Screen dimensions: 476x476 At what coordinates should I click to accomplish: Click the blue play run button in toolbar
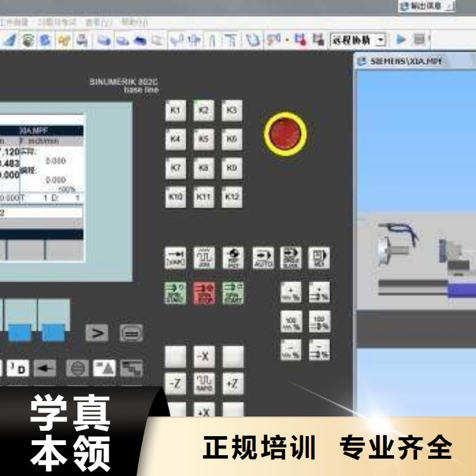(401, 39)
